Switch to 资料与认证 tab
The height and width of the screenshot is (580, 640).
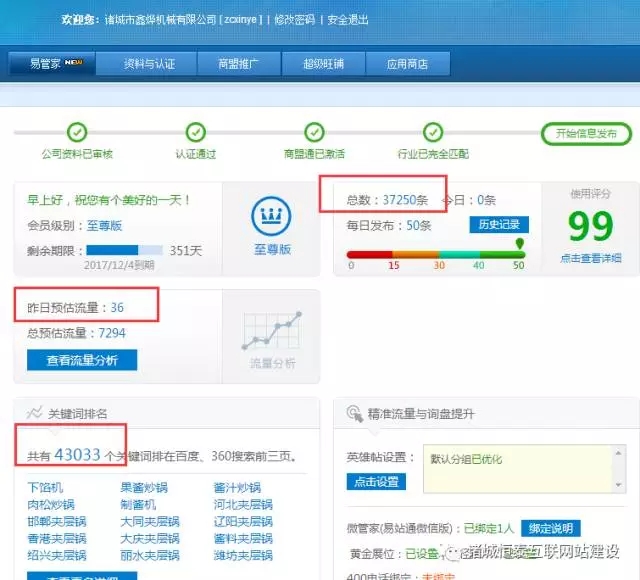[x=149, y=63]
